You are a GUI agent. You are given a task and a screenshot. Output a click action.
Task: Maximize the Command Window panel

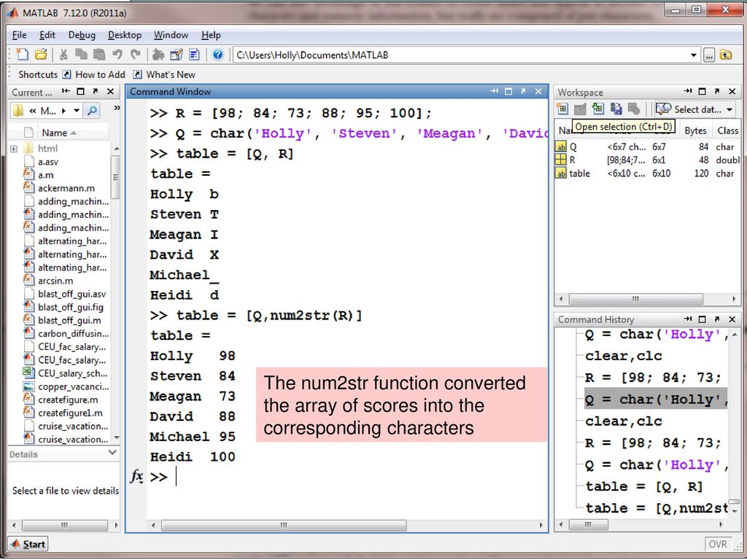[x=508, y=91]
